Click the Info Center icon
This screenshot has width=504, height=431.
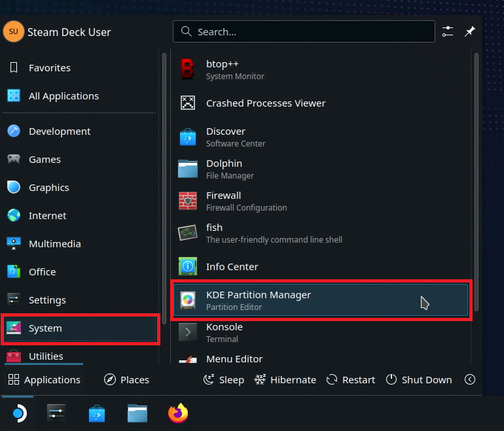point(188,266)
